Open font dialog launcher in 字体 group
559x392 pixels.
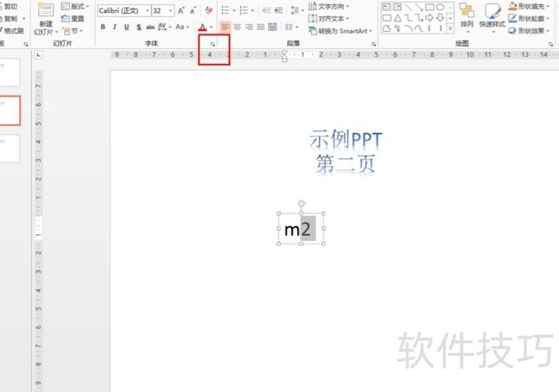[x=212, y=43]
